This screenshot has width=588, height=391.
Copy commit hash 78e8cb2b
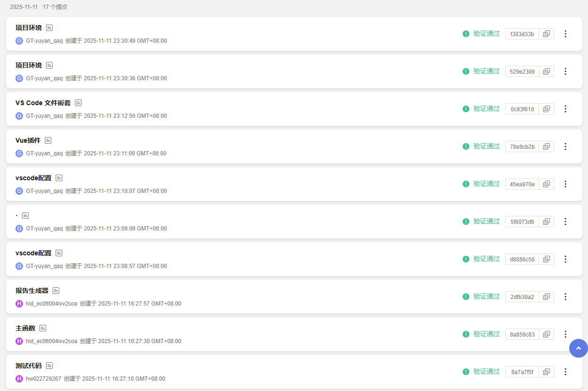pyautogui.click(x=546, y=146)
